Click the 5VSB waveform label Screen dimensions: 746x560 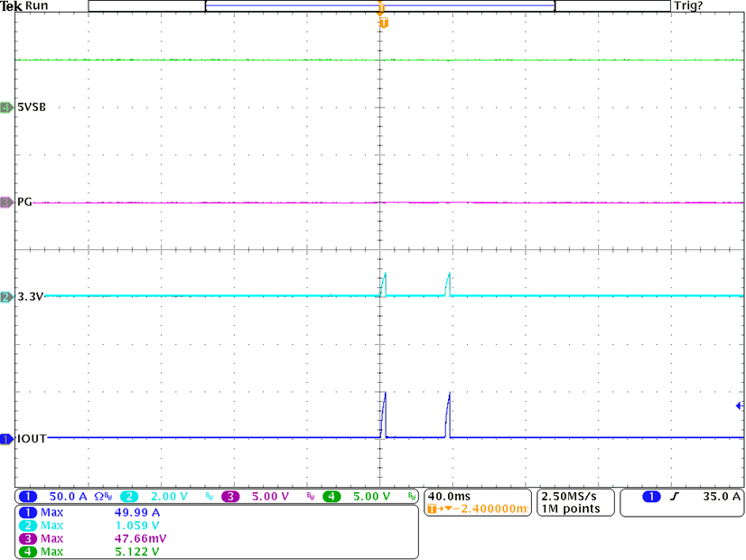click(x=32, y=107)
